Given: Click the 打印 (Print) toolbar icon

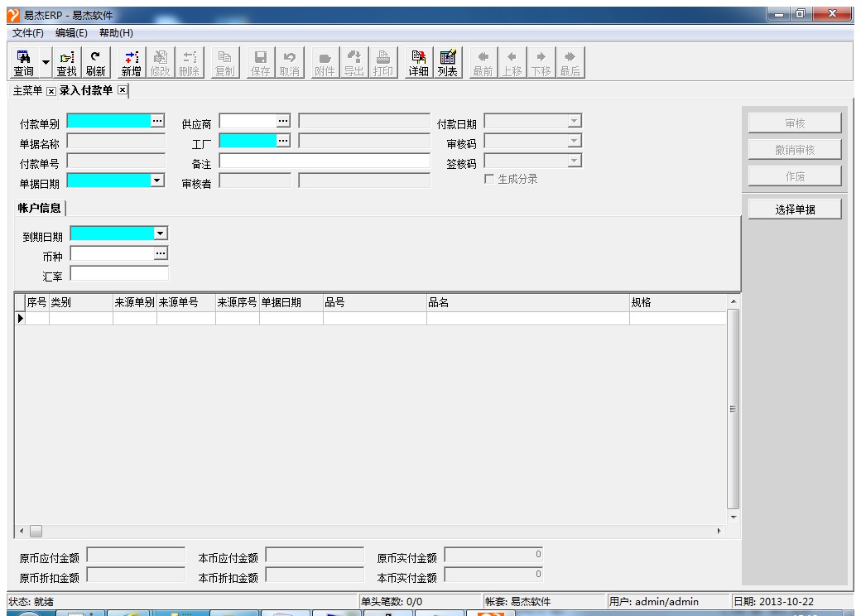Looking at the screenshot, I should point(382,62).
